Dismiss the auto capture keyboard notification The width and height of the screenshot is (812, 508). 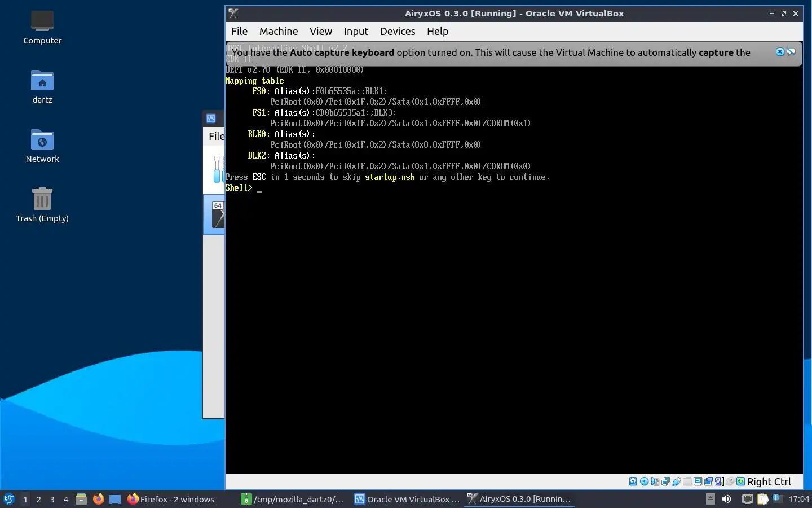point(780,52)
